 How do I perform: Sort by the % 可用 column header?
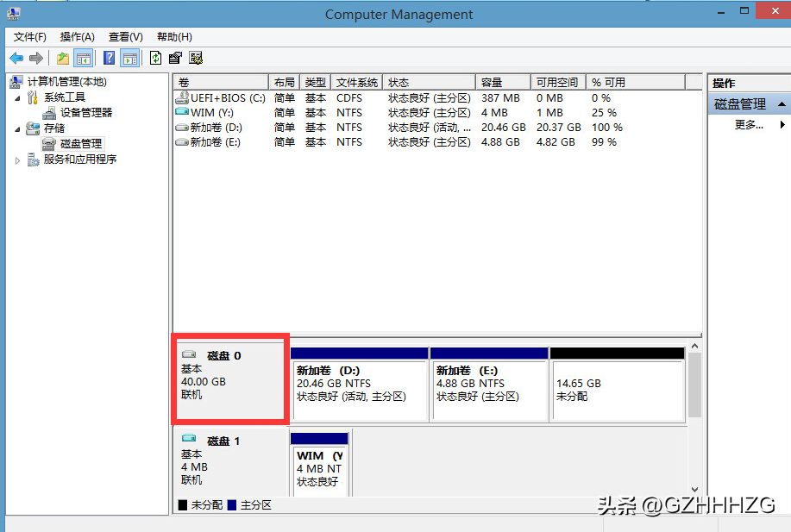[636, 82]
